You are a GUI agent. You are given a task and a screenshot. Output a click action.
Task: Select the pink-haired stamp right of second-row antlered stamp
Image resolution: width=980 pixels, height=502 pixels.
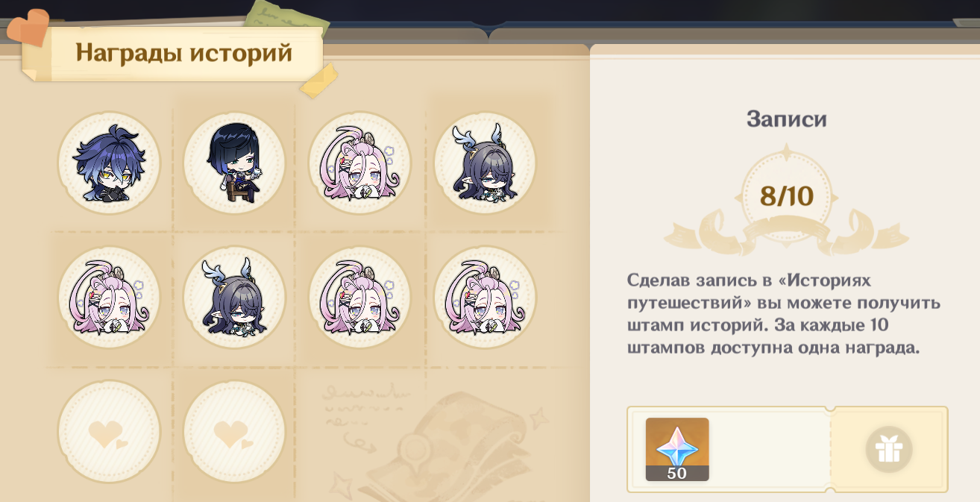[359, 298]
